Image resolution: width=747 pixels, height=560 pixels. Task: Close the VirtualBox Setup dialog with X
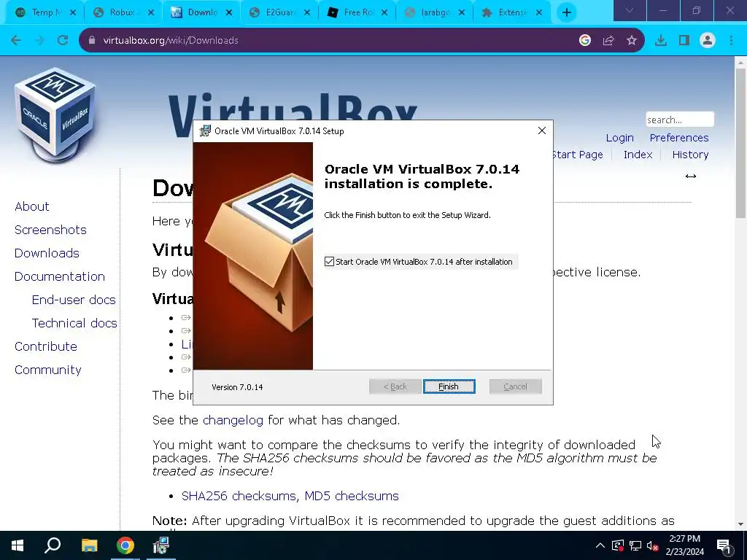(x=542, y=131)
